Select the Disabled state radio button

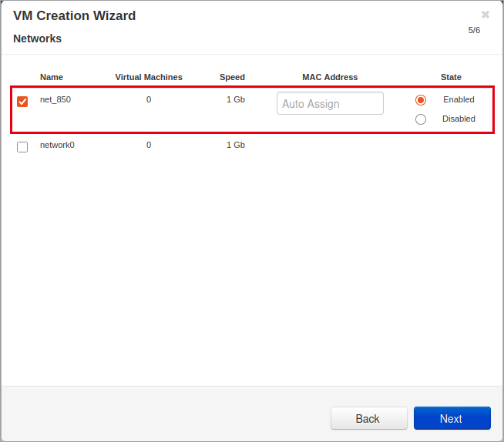[x=421, y=119]
